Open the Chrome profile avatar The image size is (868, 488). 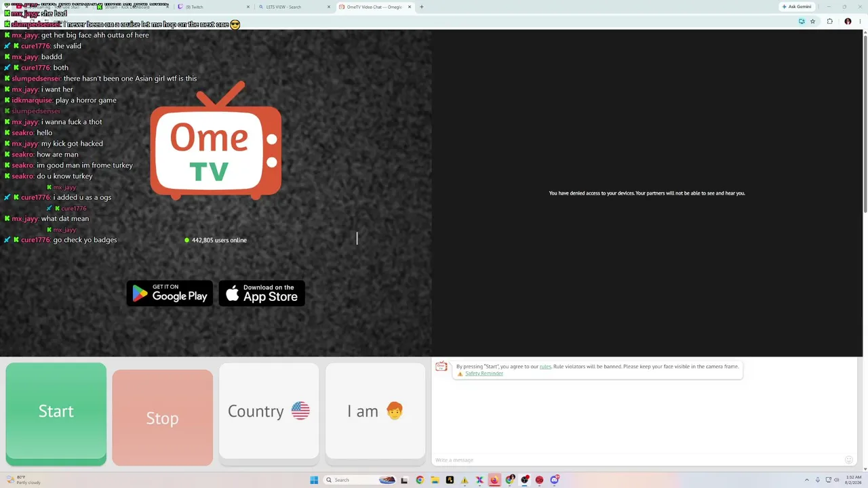pos(848,21)
